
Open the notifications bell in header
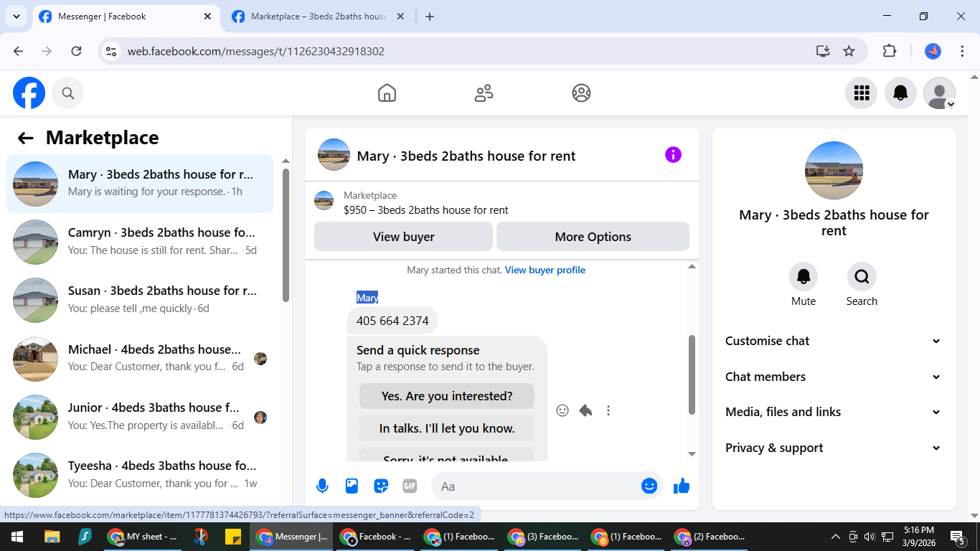[x=900, y=93]
